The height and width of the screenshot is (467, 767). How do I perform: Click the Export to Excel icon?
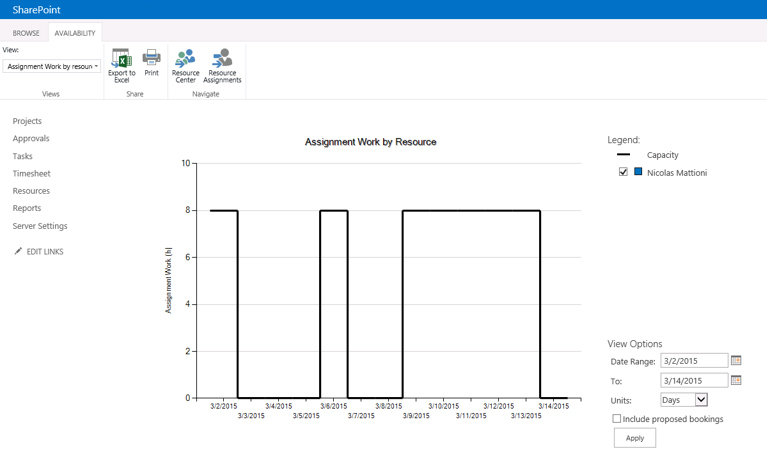coord(121,59)
